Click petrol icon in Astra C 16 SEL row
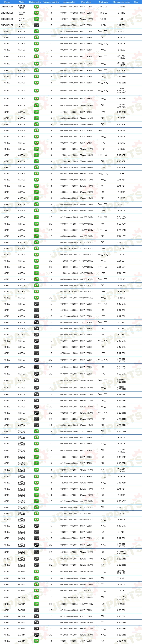This screenshot has height=644, width=142. (36, 91)
